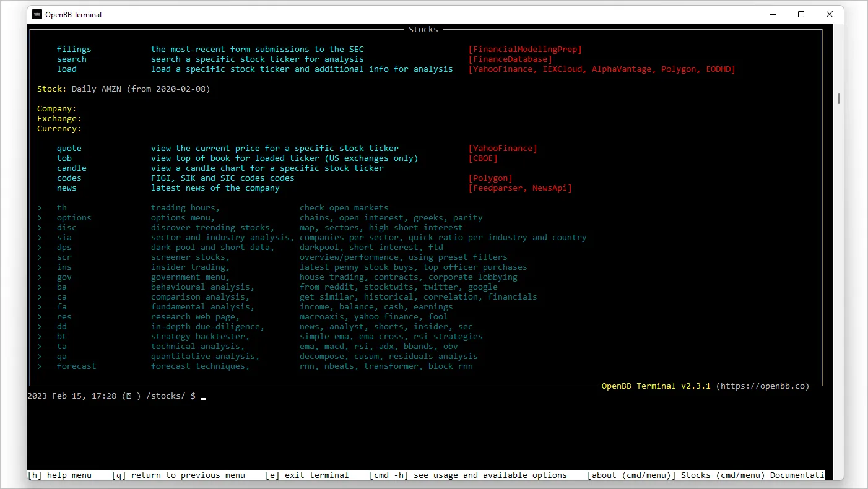Viewport: 868px width, 489px height.
Task: Click the 'candle' command text
Action: [72, 168]
